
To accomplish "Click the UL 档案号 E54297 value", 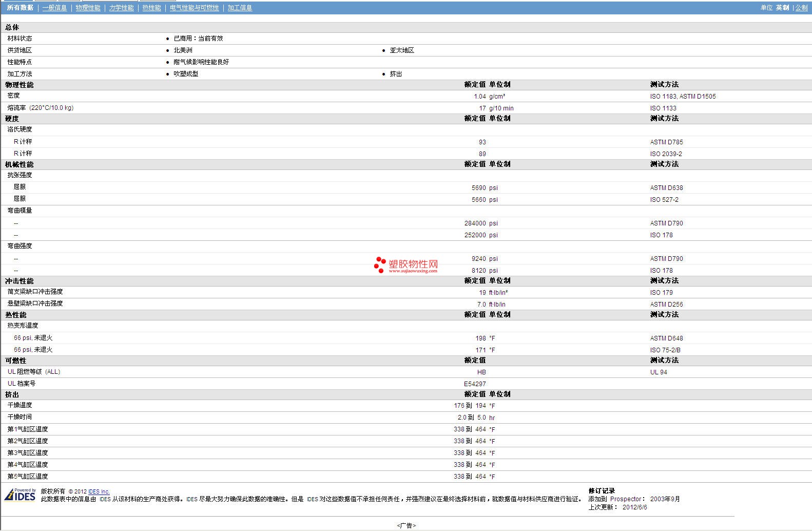I will pyautogui.click(x=475, y=384).
